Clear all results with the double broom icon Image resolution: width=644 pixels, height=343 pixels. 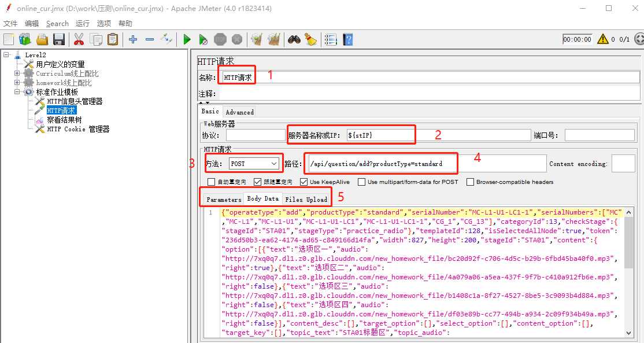coord(274,39)
